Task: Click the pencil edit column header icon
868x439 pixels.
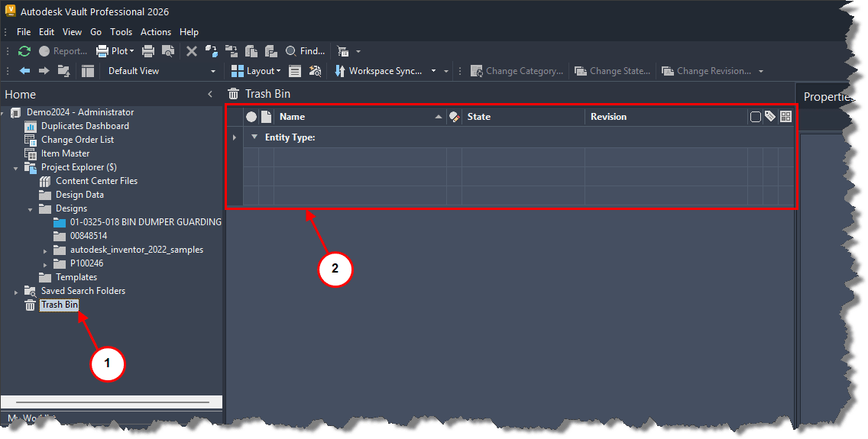Action: 455,117
